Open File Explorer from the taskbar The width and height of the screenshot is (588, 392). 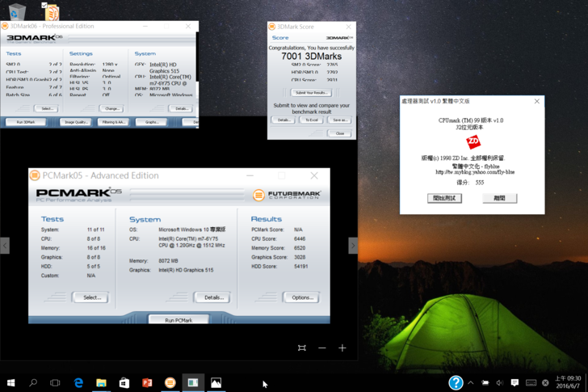tap(102, 382)
